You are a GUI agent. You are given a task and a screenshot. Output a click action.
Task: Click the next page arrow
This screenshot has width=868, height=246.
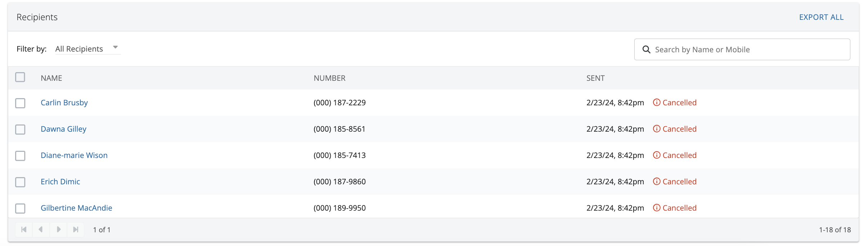coord(58,229)
